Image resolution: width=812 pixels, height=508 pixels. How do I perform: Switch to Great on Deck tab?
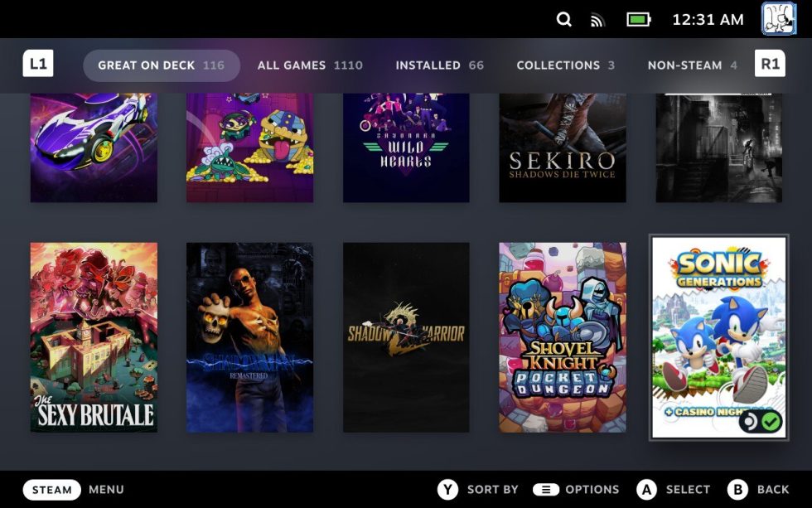tap(161, 65)
